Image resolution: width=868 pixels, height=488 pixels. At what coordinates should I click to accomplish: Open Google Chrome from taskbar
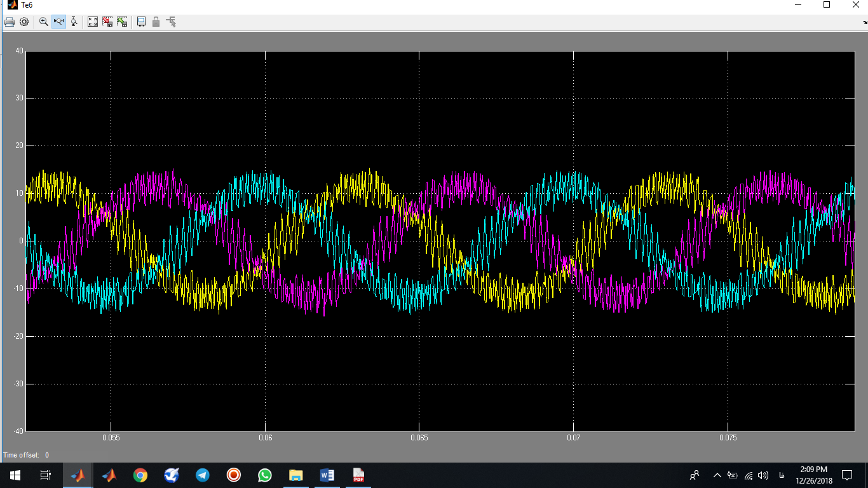tap(140, 475)
